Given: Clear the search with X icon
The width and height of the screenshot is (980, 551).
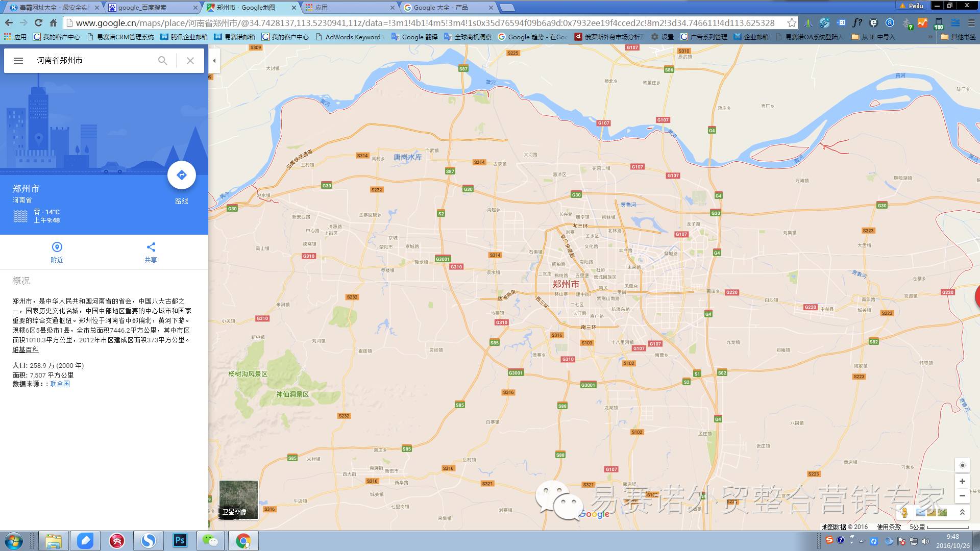Looking at the screenshot, I should pyautogui.click(x=190, y=61).
